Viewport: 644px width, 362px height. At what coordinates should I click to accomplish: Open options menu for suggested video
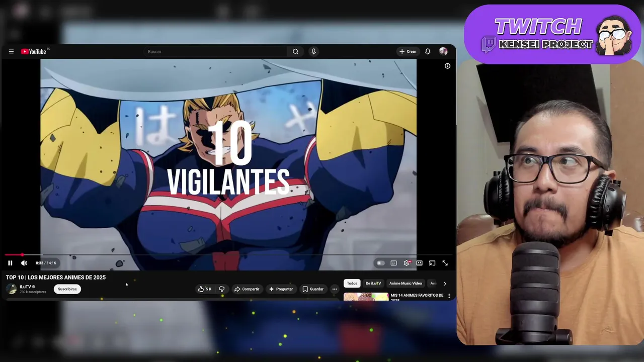click(x=449, y=296)
